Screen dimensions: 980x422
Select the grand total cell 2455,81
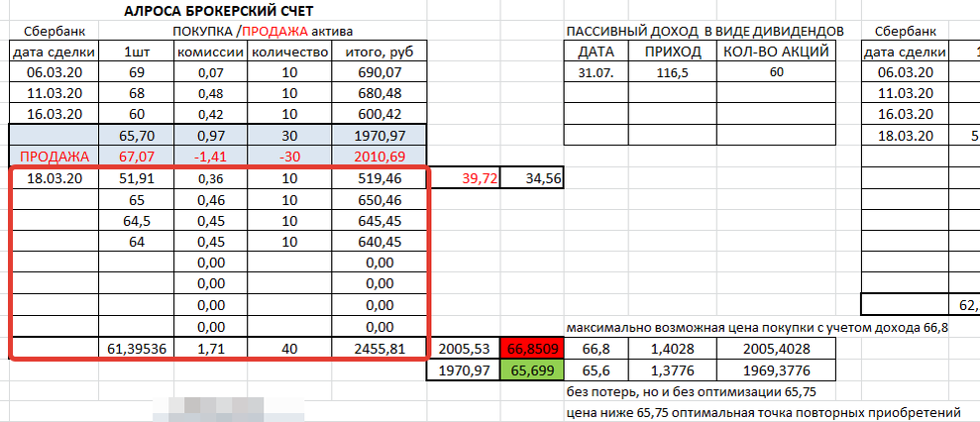[380, 349]
